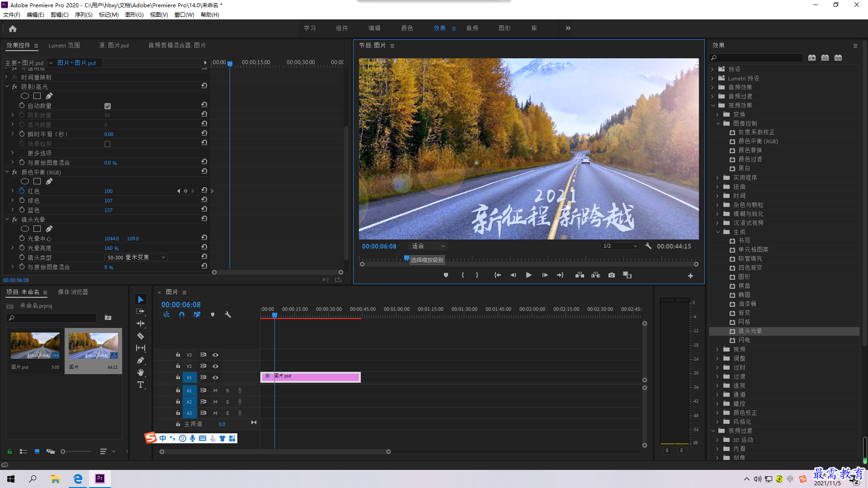The height and width of the screenshot is (488, 868).
Task: Step back one frame
Action: (513, 275)
